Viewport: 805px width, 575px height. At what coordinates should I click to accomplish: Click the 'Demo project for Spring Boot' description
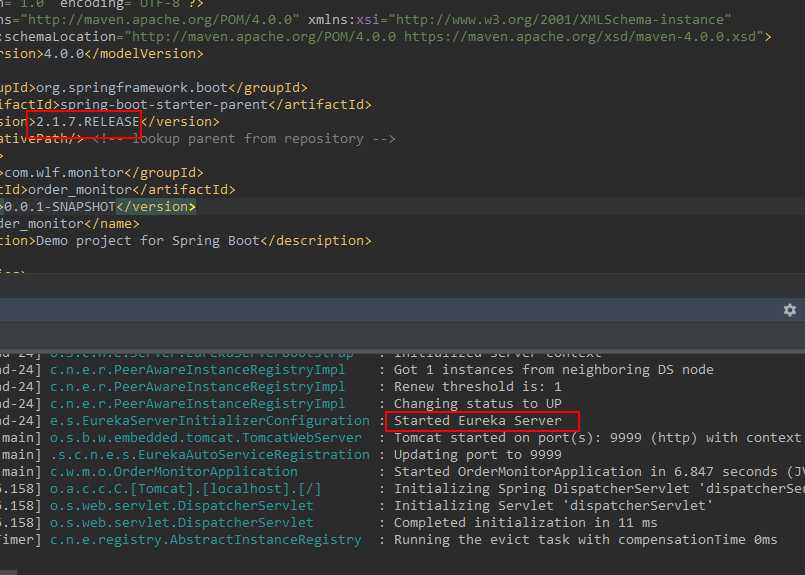coord(185,241)
